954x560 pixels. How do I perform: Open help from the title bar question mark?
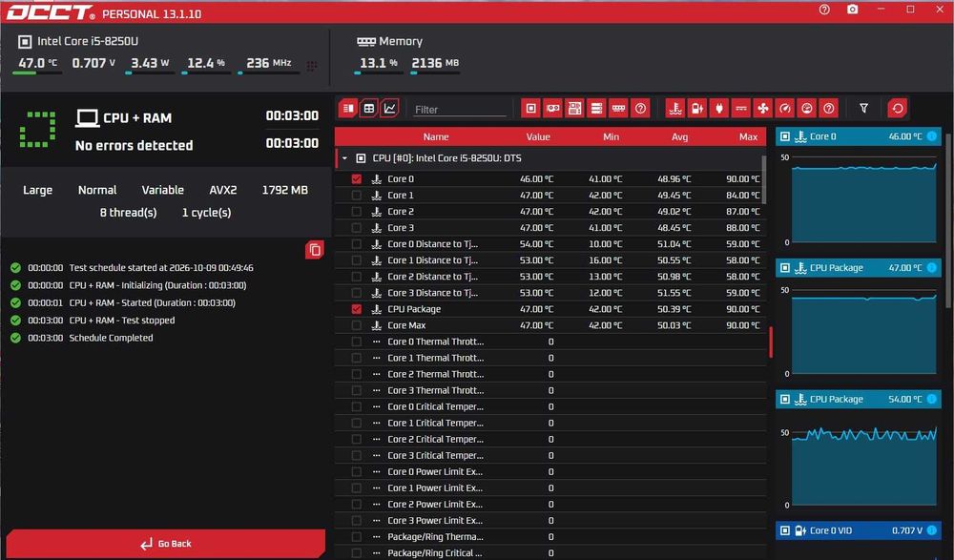click(x=824, y=10)
